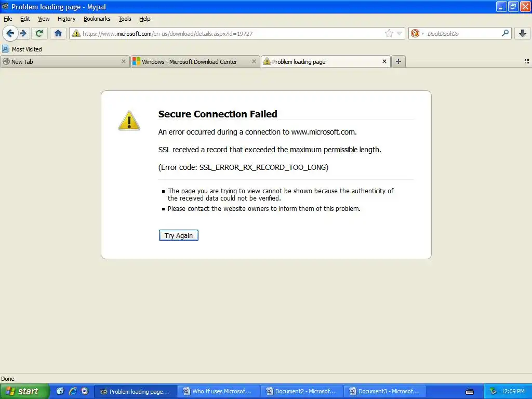532x399 pixels.
Task: Click the 12:09 PM clock
Action: tap(513, 392)
